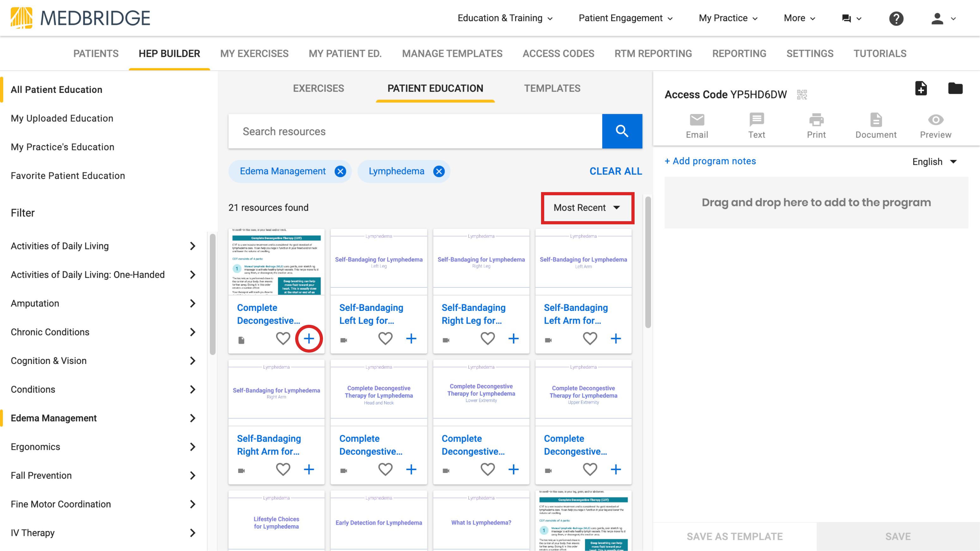980x551 pixels.
Task: Open Self-Bandaging Left Leg title link
Action: pos(371,314)
